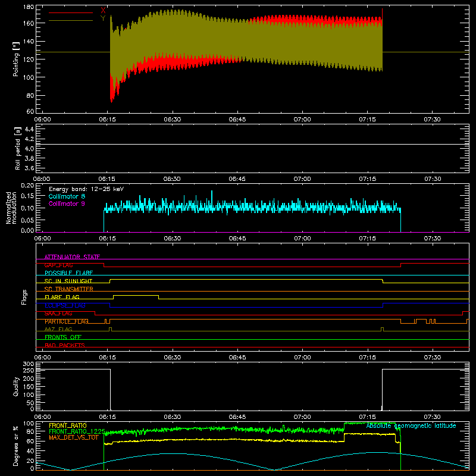Click the green FRONT_RATIO_1225 legend entry
This screenshot has width=476, height=476.
[77, 431]
